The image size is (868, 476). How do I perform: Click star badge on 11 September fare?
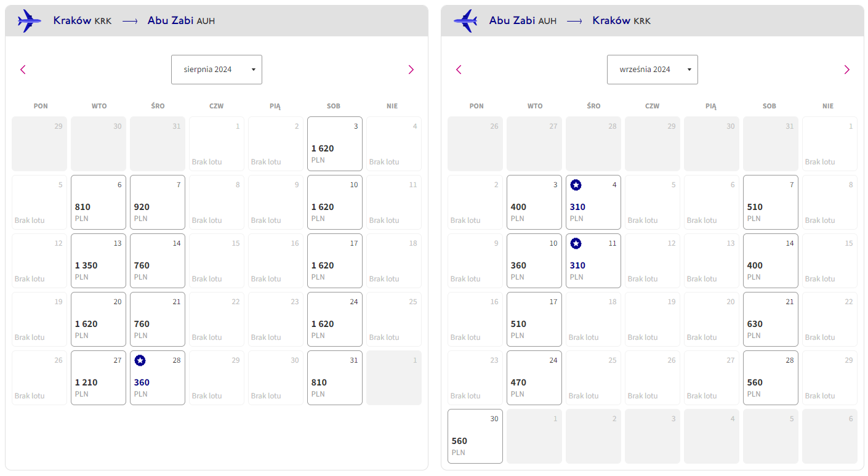coord(576,243)
